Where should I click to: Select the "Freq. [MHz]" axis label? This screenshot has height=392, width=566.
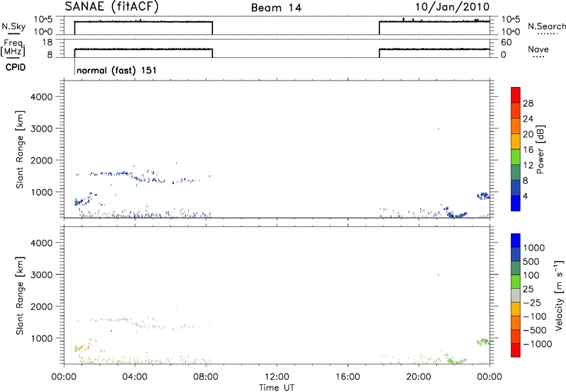13,47
